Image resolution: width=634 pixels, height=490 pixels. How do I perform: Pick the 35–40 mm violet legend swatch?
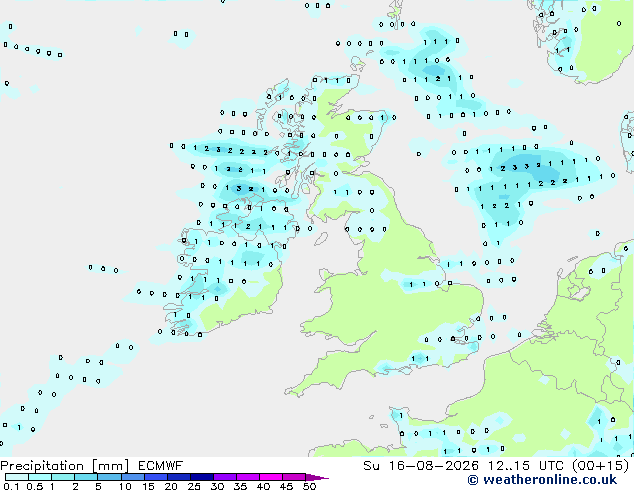tap(248, 477)
